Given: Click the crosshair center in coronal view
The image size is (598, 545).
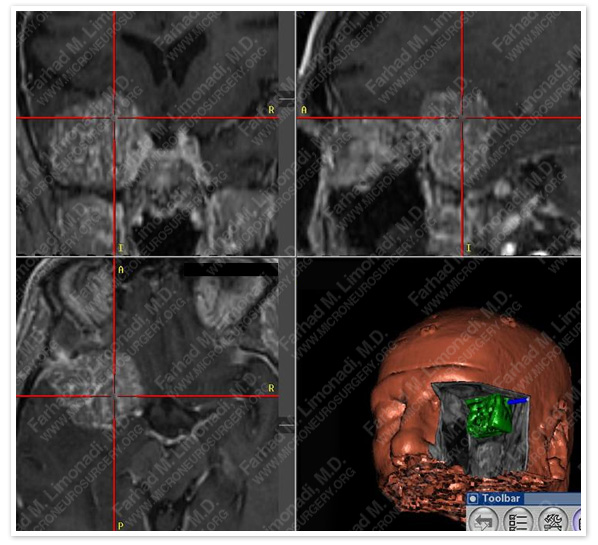Looking at the screenshot, I should [x=114, y=118].
